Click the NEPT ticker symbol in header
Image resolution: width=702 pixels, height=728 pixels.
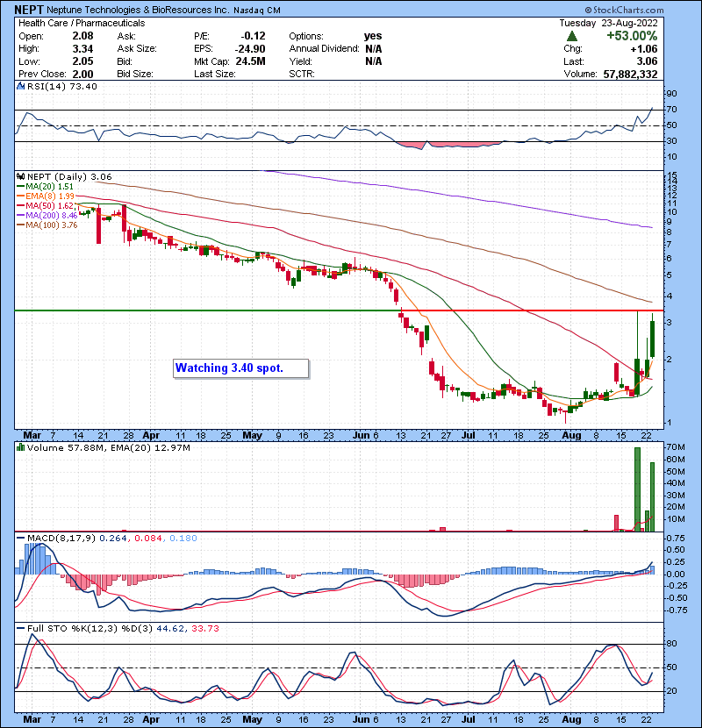(28, 9)
